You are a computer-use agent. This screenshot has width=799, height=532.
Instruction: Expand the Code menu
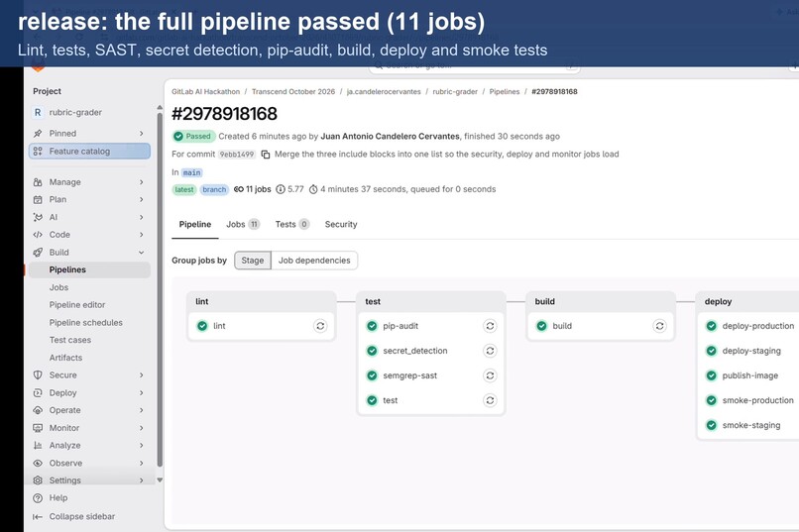click(142, 235)
